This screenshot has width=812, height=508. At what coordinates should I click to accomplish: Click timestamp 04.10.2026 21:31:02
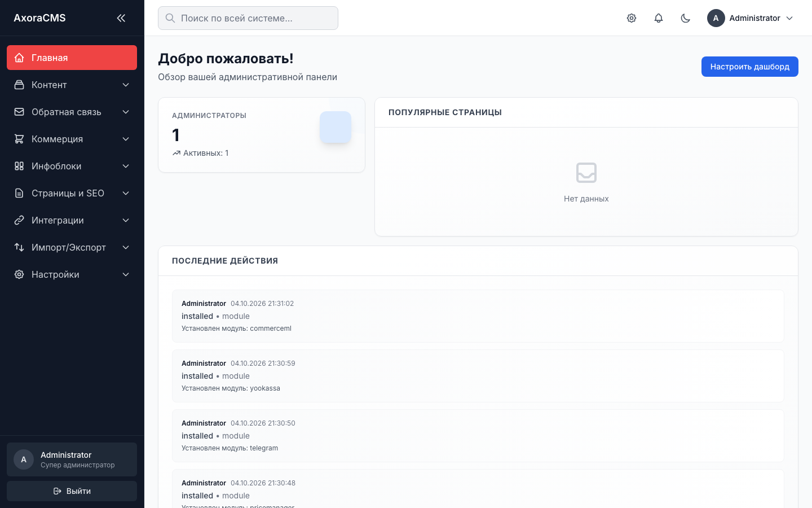pyautogui.click(x=262, y=304)
